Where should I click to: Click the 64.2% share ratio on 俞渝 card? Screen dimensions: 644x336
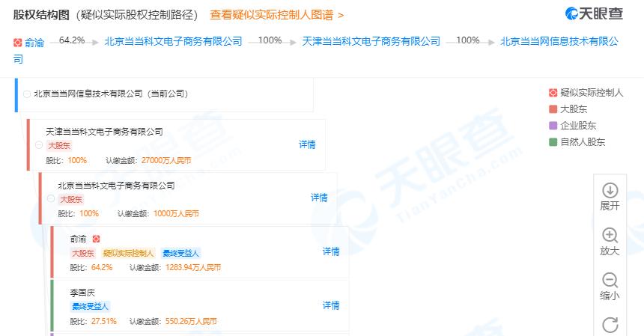point(102,267)
